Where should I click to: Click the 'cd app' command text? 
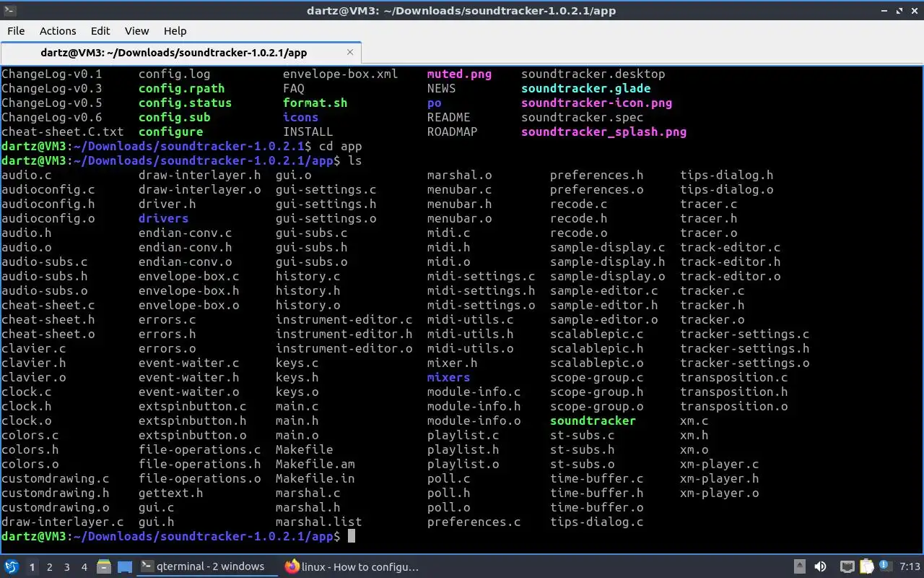pyautogui.click(x=341, y=146)
